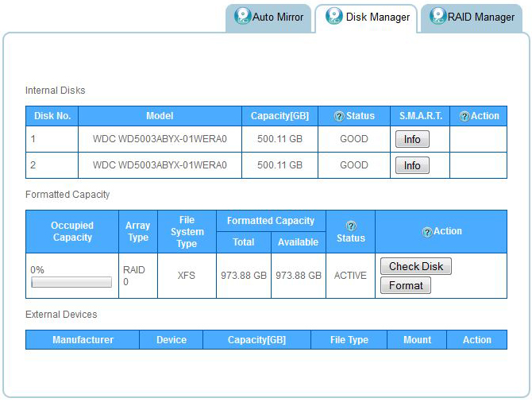Click disk 1 capacity 500.11 GB

[280, 139]
